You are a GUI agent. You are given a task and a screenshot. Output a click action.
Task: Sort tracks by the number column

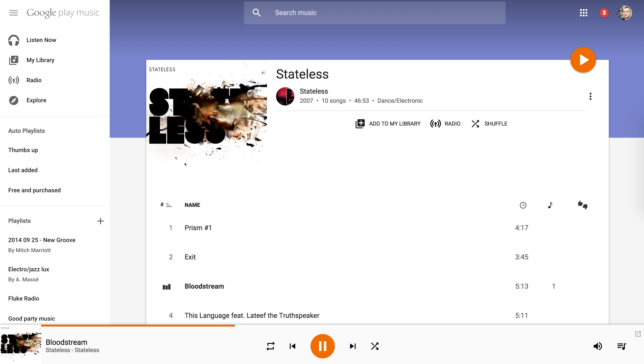(x=166, y=205)
